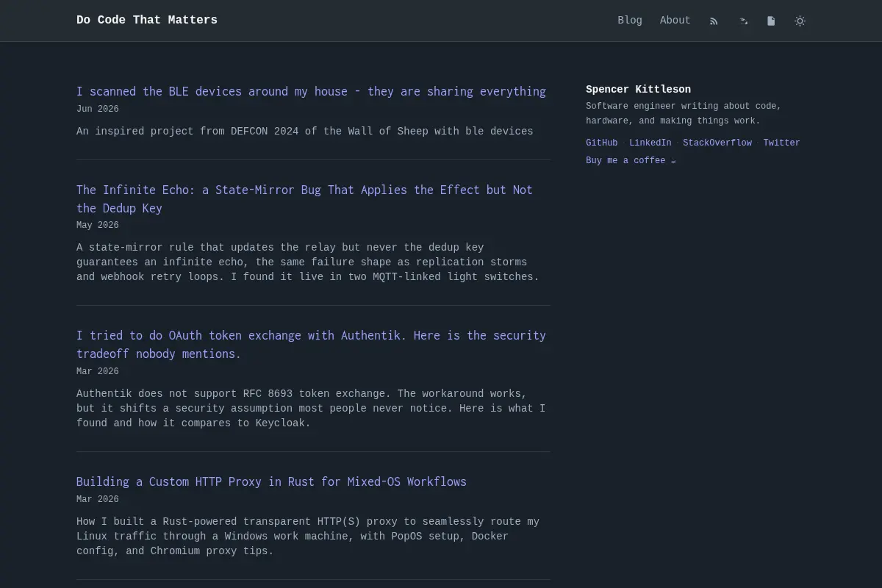
Task: Click the May 2026 post date
Action: 97,225
